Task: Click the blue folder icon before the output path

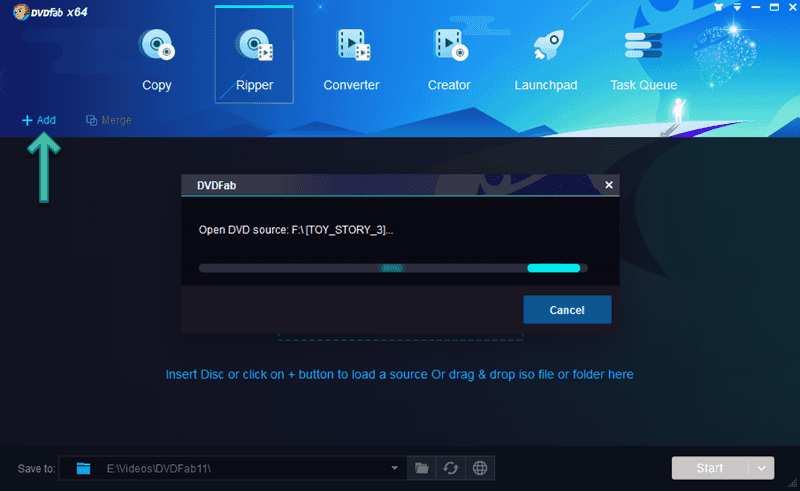Action: (83, 469)
